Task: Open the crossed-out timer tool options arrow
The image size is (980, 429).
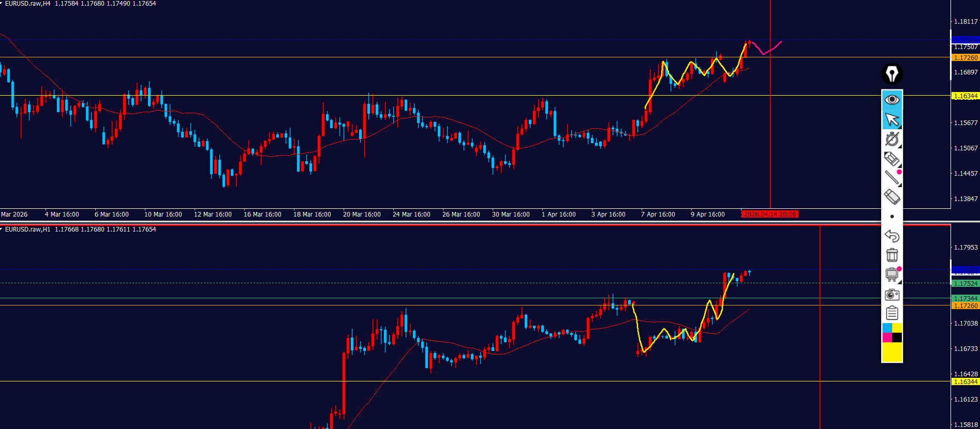Action: click(x=900, y=147)
